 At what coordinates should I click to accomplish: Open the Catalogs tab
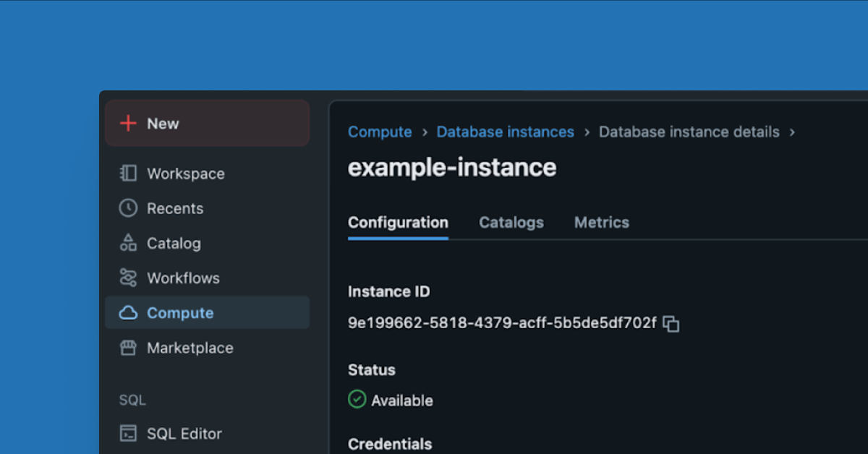pos(511,223)
